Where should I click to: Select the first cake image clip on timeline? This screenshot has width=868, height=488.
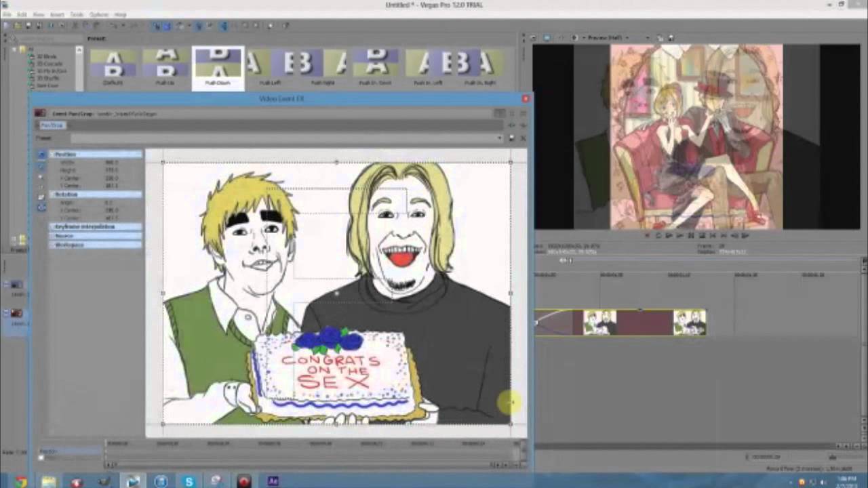coord(600,323)
